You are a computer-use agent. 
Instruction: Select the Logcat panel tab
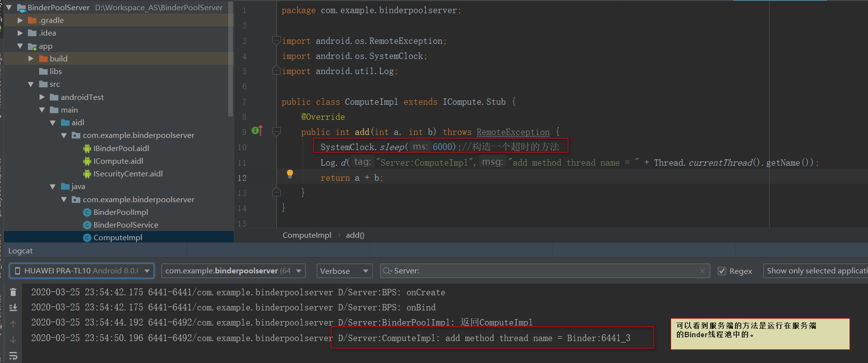20,250
